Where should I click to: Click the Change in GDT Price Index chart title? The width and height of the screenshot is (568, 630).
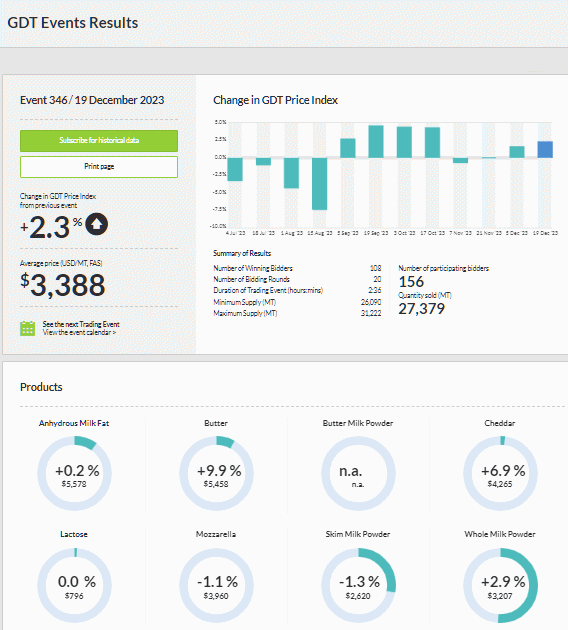275,100
